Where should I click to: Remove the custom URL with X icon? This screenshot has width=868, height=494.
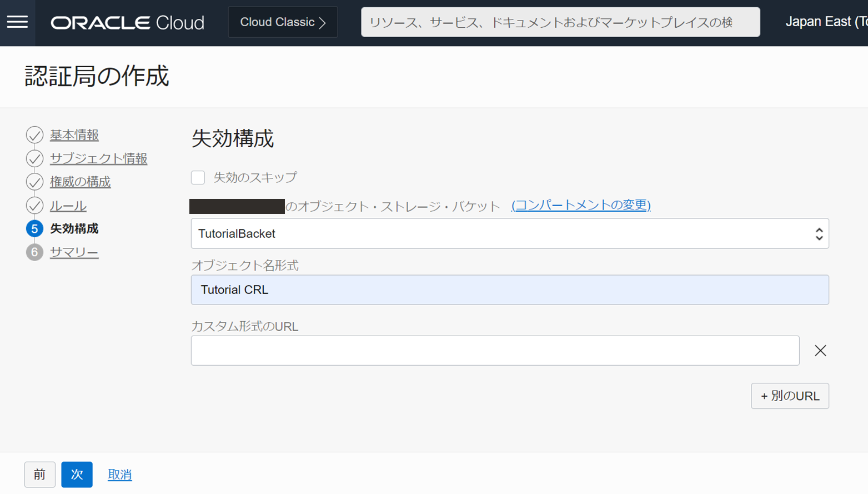[820, 351]
